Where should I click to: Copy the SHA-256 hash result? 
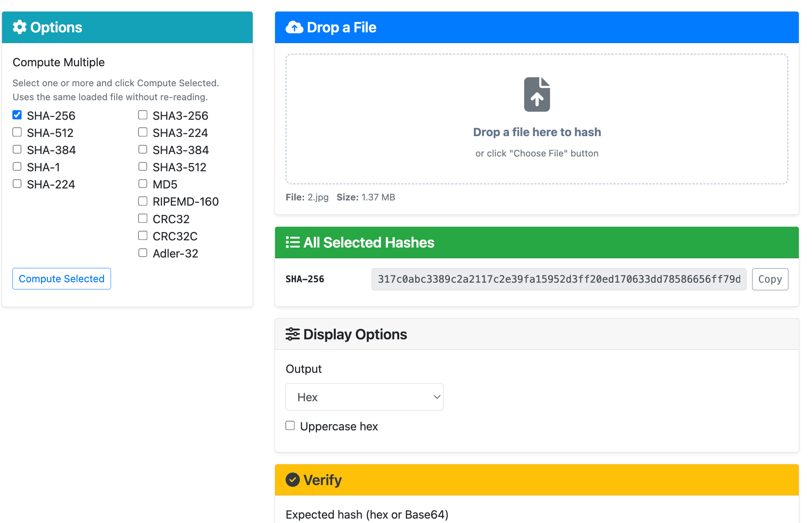click(x=769, y=279)
